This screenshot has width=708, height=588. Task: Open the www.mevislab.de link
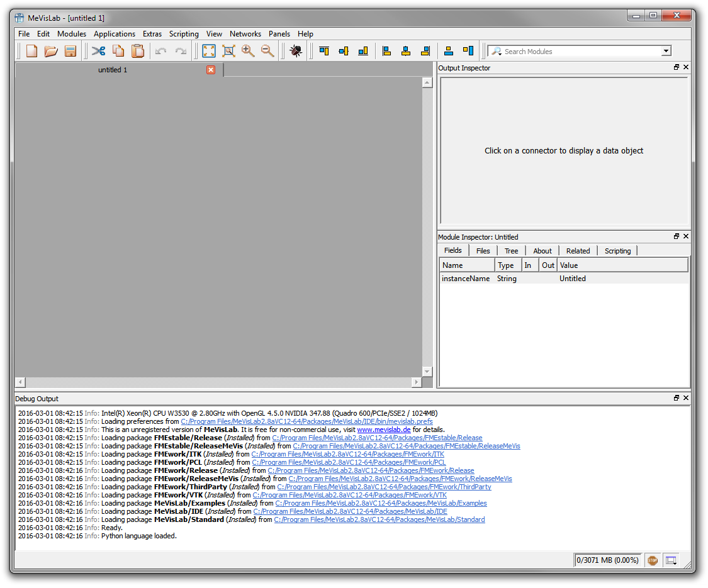pos(384,430)
